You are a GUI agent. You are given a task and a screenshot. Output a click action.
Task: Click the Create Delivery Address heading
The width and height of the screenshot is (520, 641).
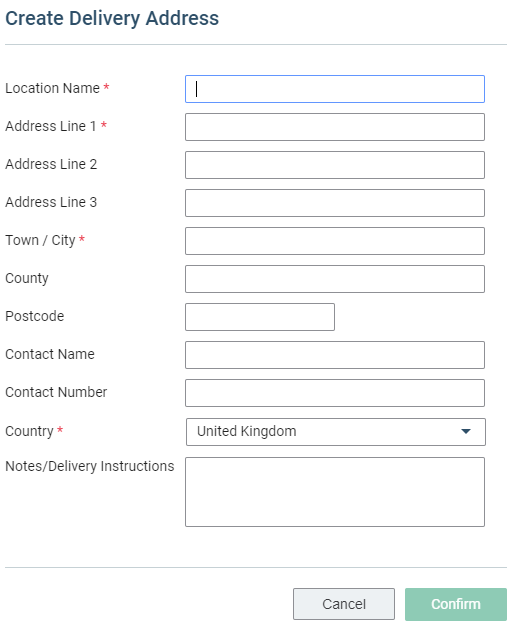112,18
